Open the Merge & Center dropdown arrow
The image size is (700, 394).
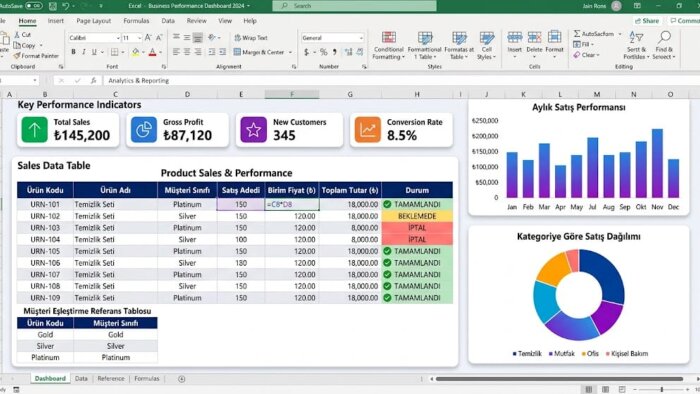click(x=290, y=52)
